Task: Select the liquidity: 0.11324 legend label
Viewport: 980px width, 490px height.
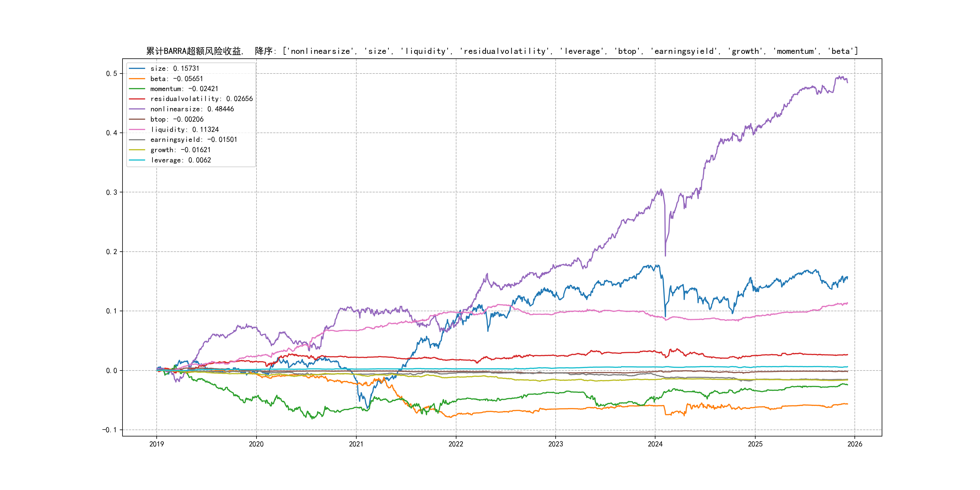Action: 185,130
